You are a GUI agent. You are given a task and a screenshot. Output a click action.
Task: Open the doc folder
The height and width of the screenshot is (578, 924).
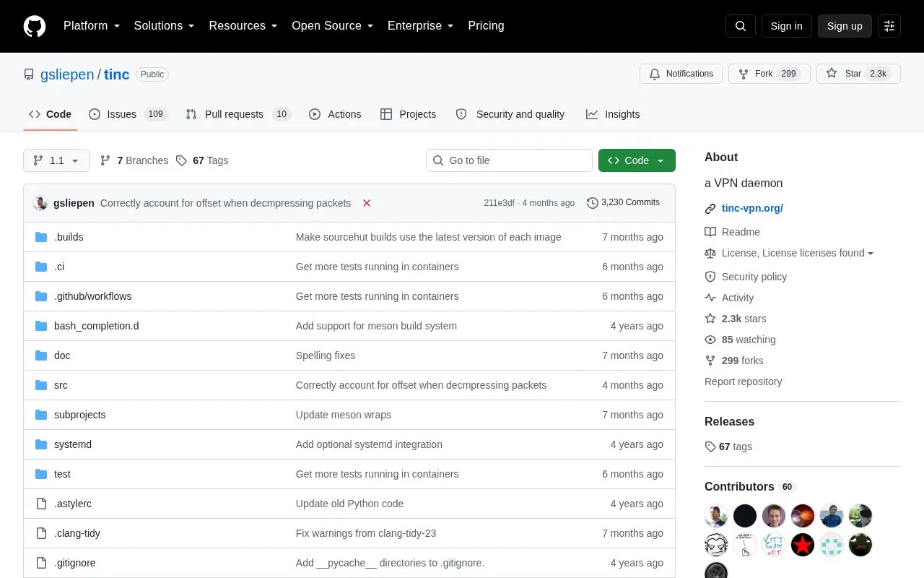tap(62, 355)
